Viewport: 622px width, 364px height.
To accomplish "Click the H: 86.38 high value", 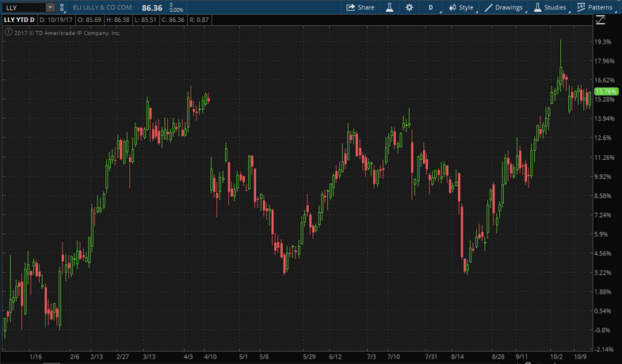I will (118, 20).
